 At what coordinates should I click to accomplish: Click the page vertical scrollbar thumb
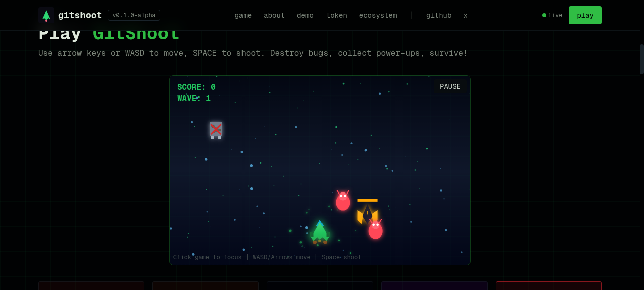coord(642,59)
